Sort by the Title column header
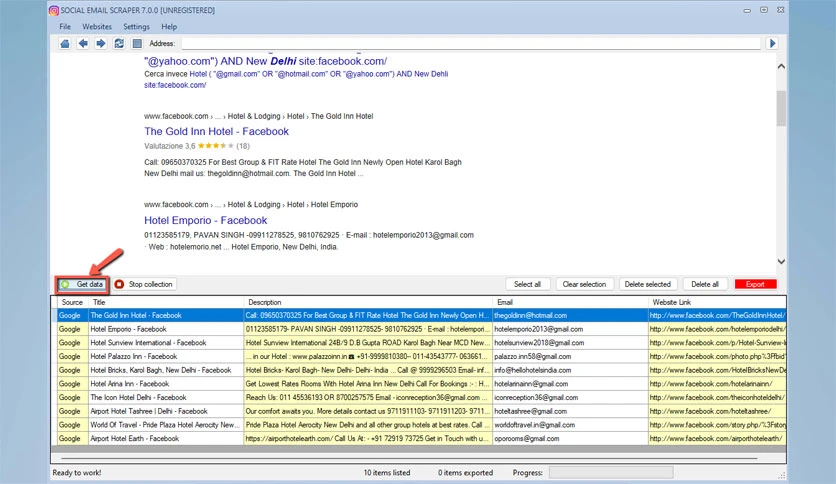This screenshot has height=484, width=836. 165,302
